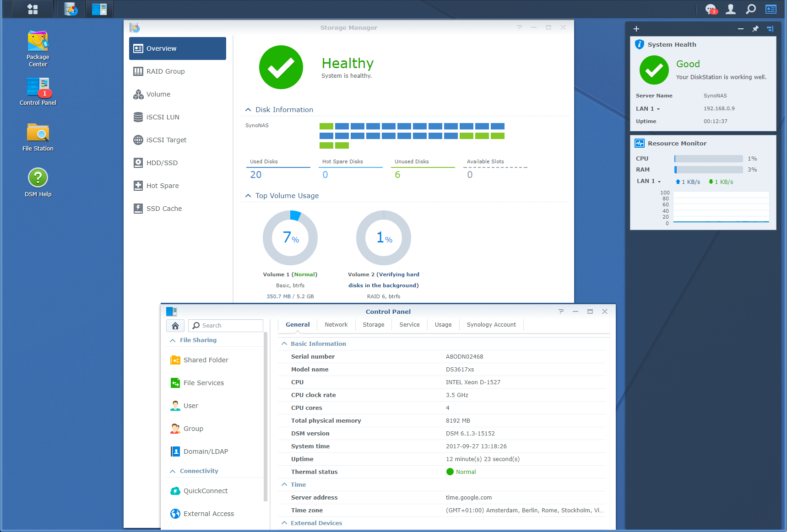Screen dimensions: 787x532
Task: Click the Volume 1 usage donut chart
Action: 290,238
